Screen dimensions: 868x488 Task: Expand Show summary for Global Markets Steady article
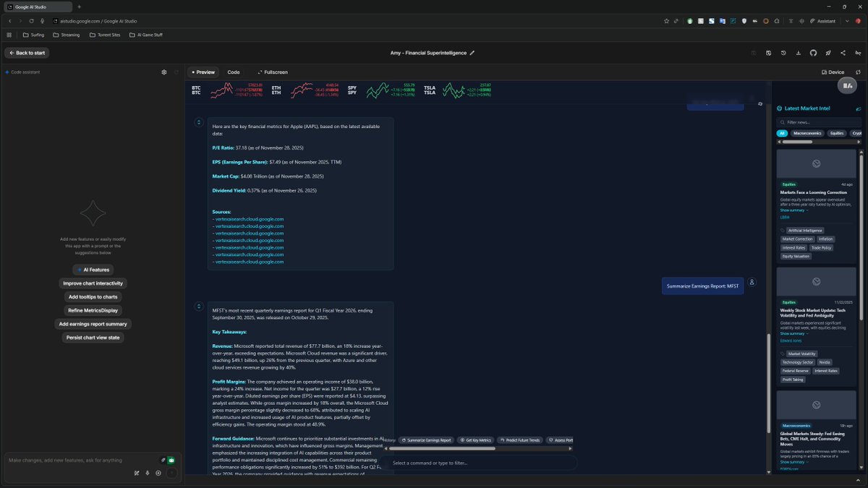click(793, 462)
